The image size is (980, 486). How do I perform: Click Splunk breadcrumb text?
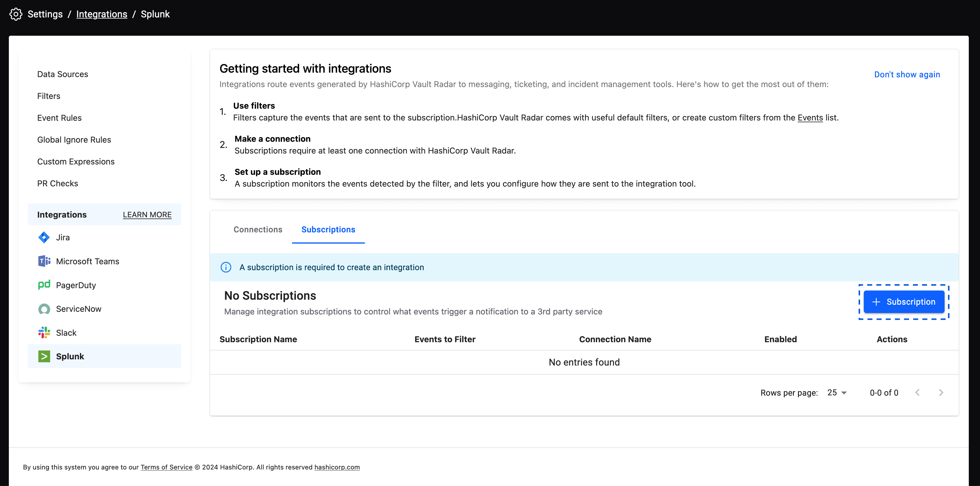(155, 14)
